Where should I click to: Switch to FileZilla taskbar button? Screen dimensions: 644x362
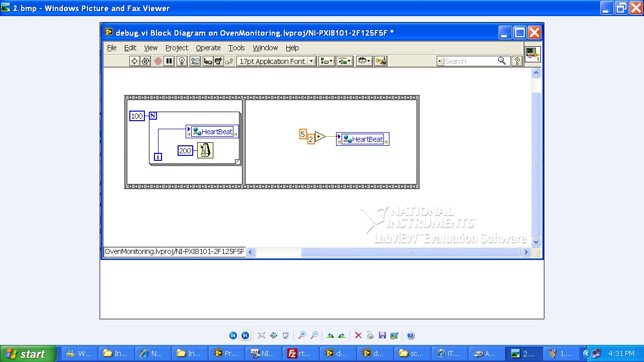tap(301, 353)
